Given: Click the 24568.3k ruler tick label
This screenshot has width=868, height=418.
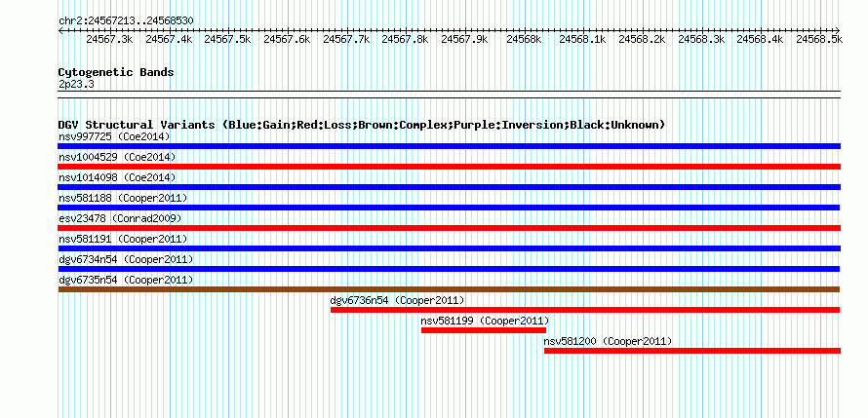Looking at the screenshot, I should pyautogui.click(x=701, y=39).
